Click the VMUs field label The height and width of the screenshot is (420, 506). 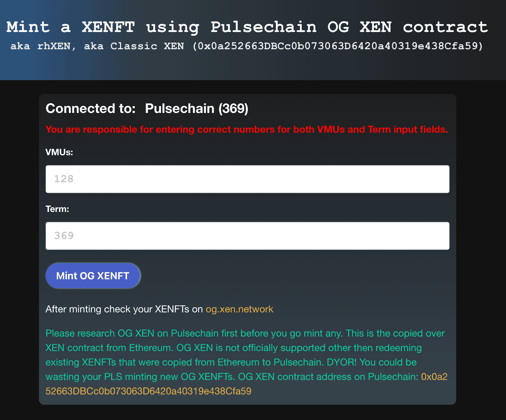[x=59, y=152]
